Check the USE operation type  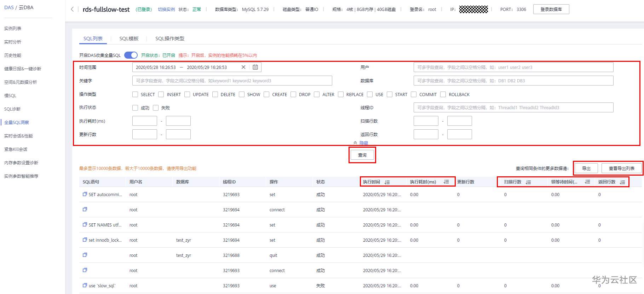[370, 94]
